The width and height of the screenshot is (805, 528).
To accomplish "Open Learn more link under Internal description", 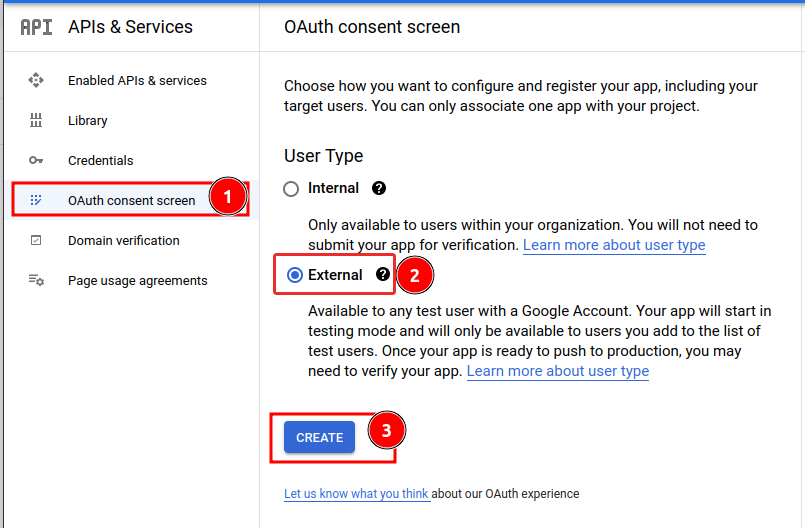I will pyautogui.click(x=614, y=245).
